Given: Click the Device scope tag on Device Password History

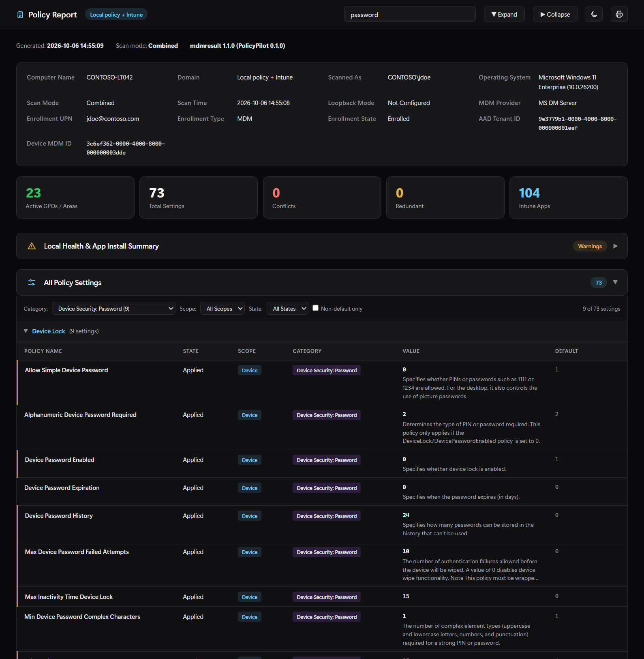Looking at the screenshot, I should [x=250, y=516].
